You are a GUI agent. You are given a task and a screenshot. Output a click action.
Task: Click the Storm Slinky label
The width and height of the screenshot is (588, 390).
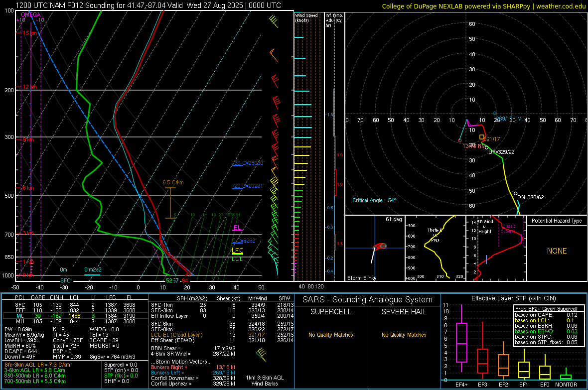[362, 278]
